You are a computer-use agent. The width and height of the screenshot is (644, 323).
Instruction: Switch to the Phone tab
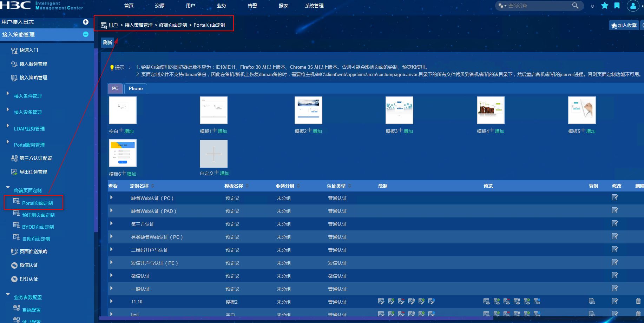click(x=136, y=88)
